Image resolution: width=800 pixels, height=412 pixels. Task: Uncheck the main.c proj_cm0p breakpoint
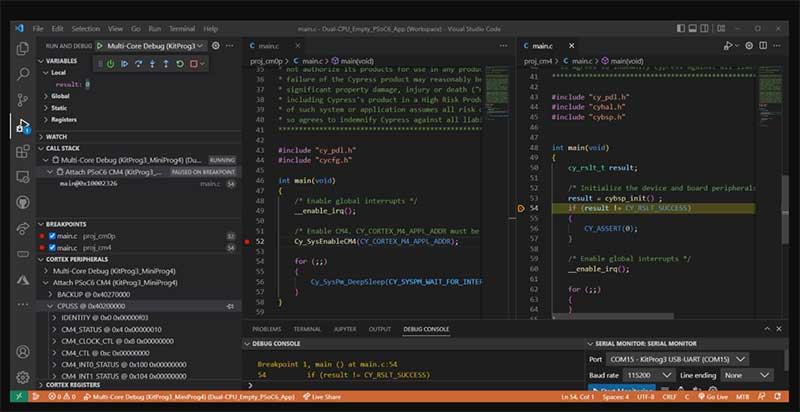click(52, 236)
